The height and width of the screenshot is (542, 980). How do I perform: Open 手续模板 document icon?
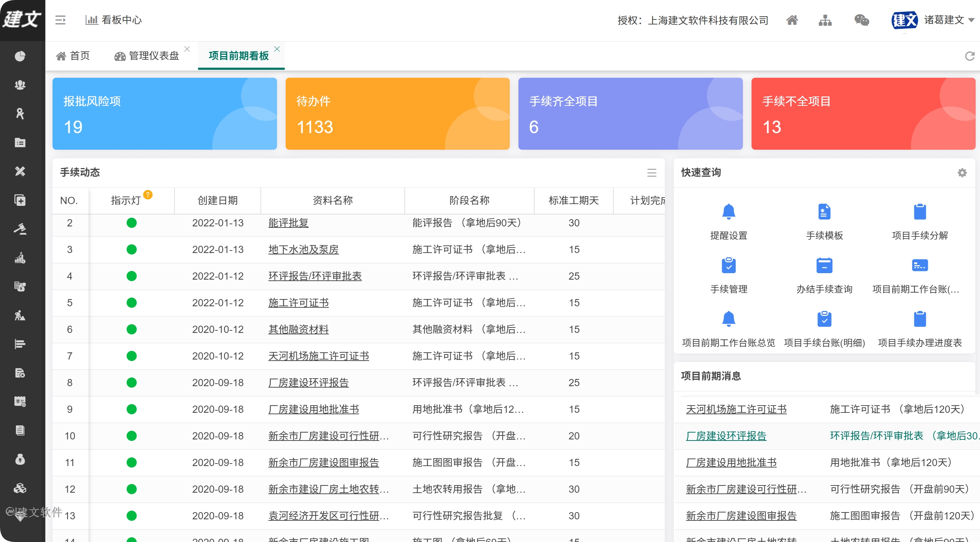tap(824, 212)
